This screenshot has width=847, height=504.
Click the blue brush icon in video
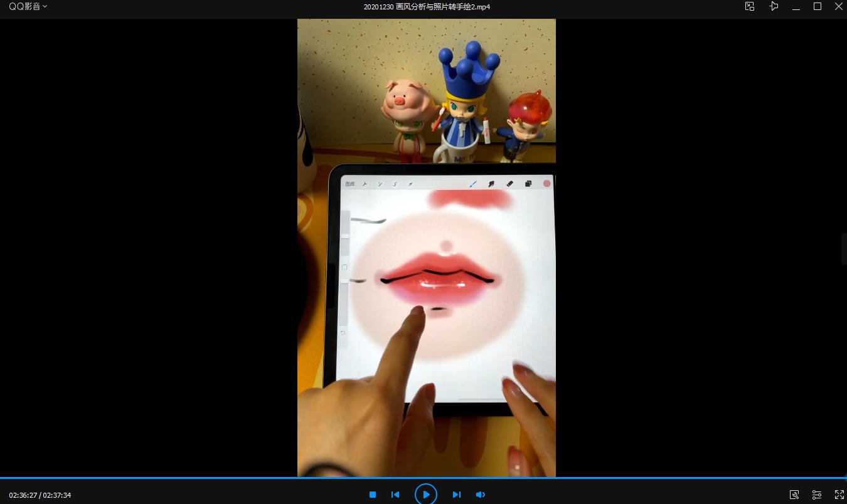point(473,184)
